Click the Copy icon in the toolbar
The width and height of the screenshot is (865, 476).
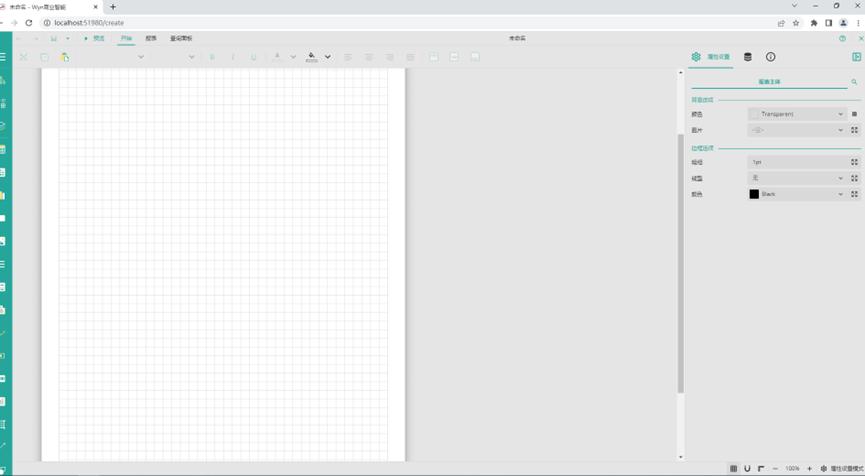pyautogui.click(x=44, y=57)
